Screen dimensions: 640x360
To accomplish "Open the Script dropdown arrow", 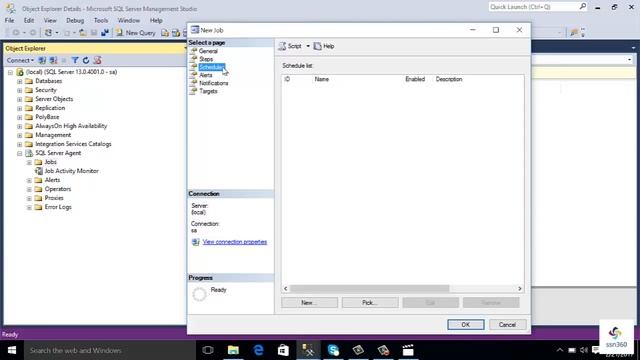I will point(308,46).
